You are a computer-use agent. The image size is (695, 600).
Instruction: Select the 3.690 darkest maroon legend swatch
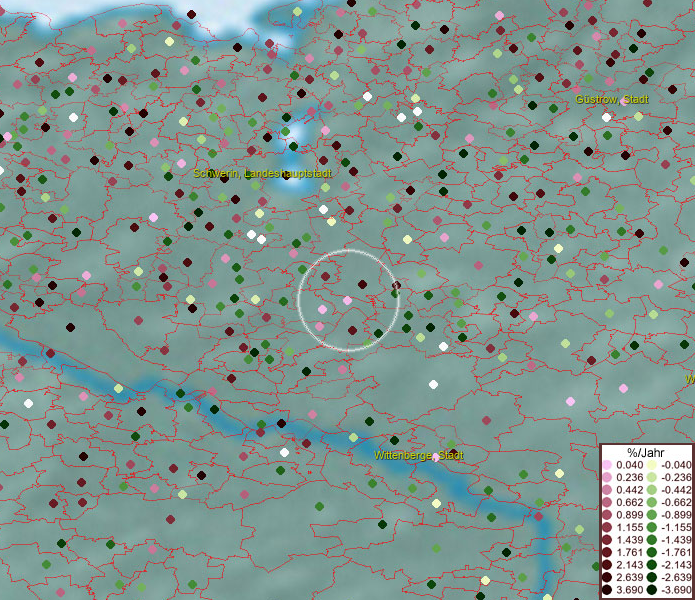pyautogui.click(x=607, y=591)
